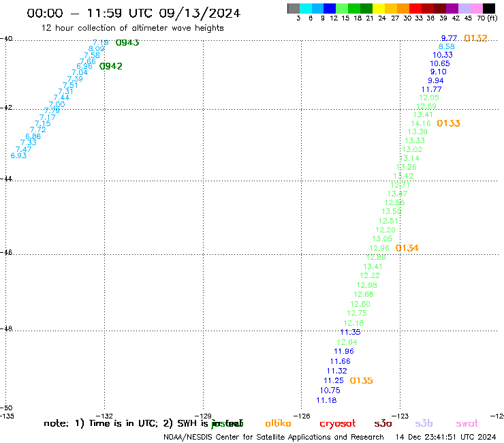Click the 6.93 wave height reading

[x=18, y=155]
